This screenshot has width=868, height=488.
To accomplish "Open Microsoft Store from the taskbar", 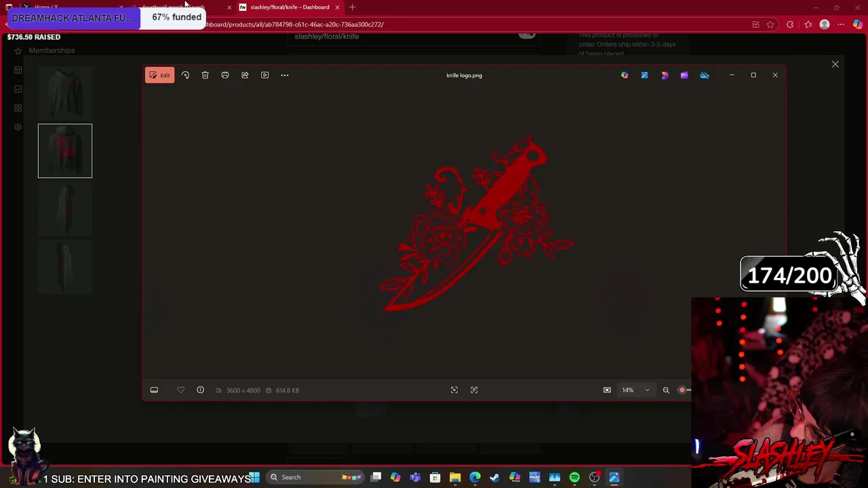I will tap(435, 477).
